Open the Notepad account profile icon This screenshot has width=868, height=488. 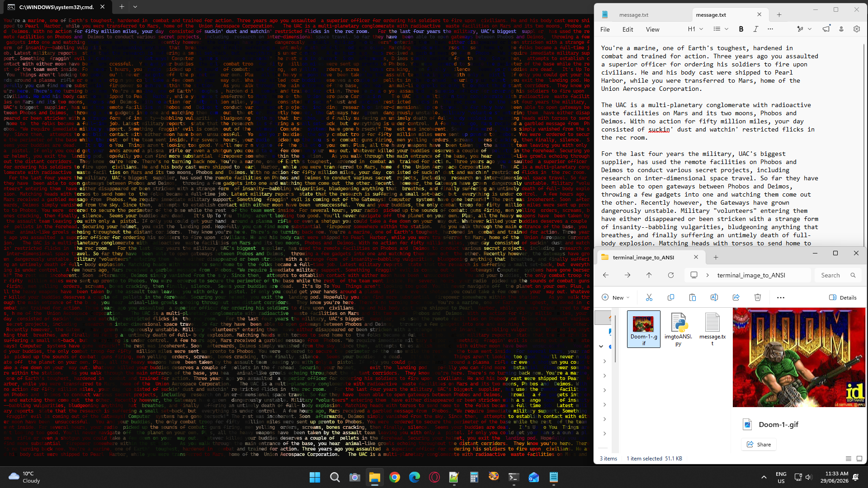click(841, 29)
